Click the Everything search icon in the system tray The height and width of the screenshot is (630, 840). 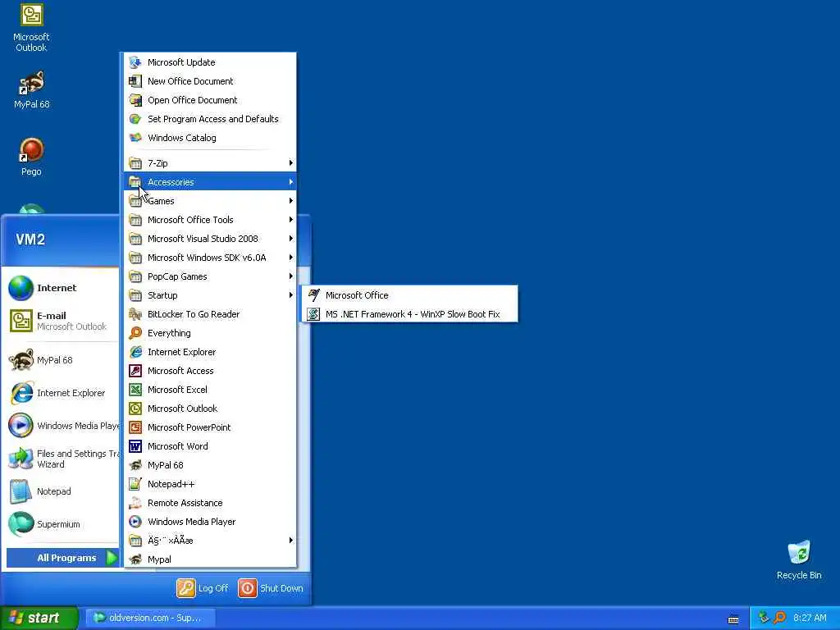(780, 618)
